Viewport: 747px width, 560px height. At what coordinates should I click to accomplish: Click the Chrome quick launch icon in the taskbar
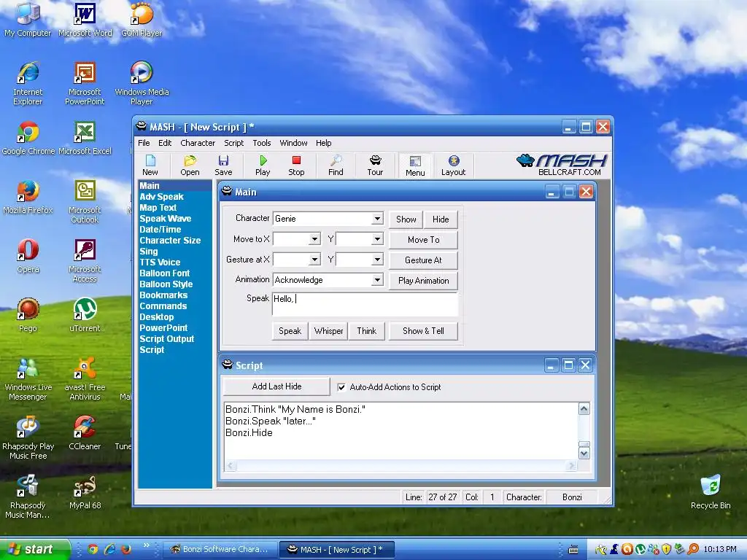pyautogui.click(x=93, y=550)
